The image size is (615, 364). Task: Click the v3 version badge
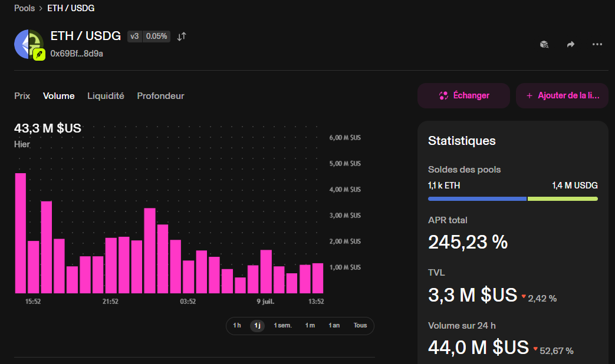[134, 37]
